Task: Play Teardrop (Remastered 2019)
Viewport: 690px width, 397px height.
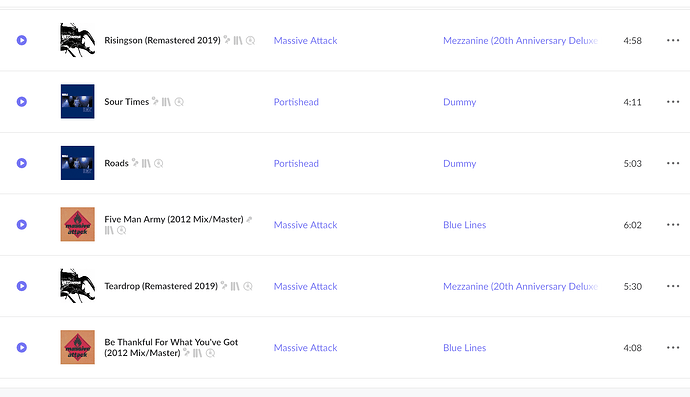Action: coord(22,286)
